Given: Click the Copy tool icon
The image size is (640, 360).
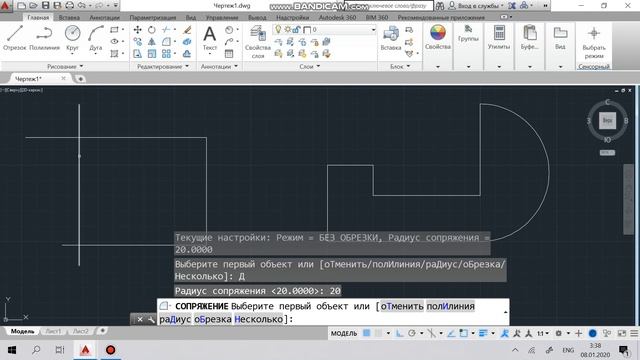Looking at the screenshot, I should tap(138, 42).
